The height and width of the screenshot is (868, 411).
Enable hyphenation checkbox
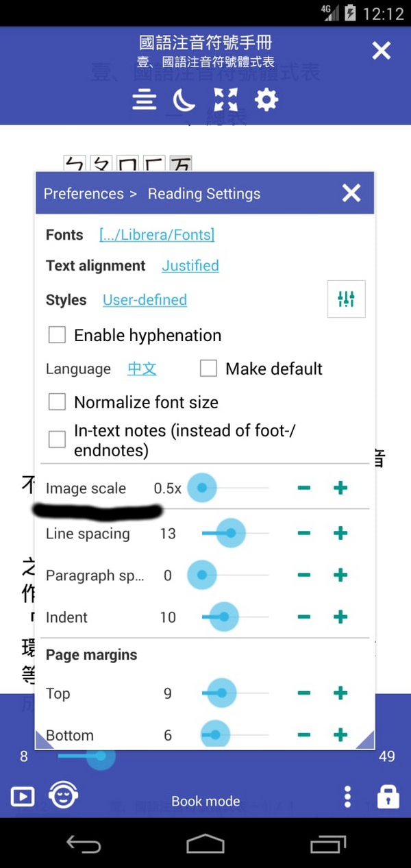pos(58,335)
